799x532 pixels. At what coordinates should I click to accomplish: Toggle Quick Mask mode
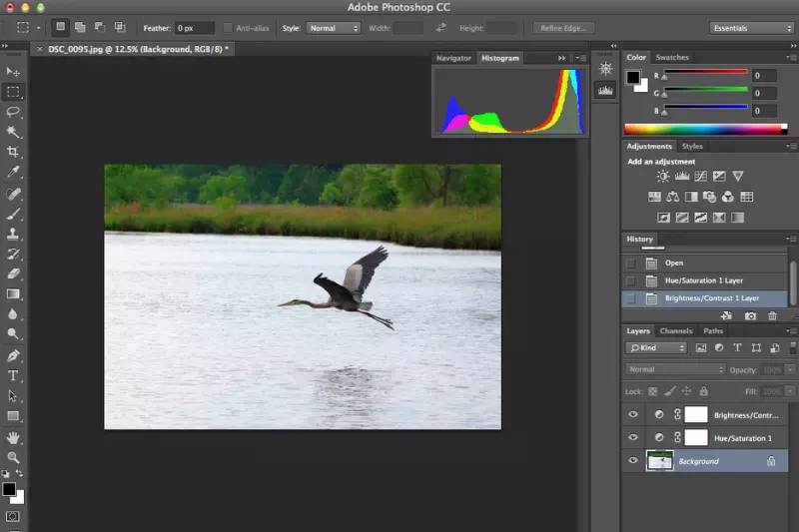pos(13,516)
